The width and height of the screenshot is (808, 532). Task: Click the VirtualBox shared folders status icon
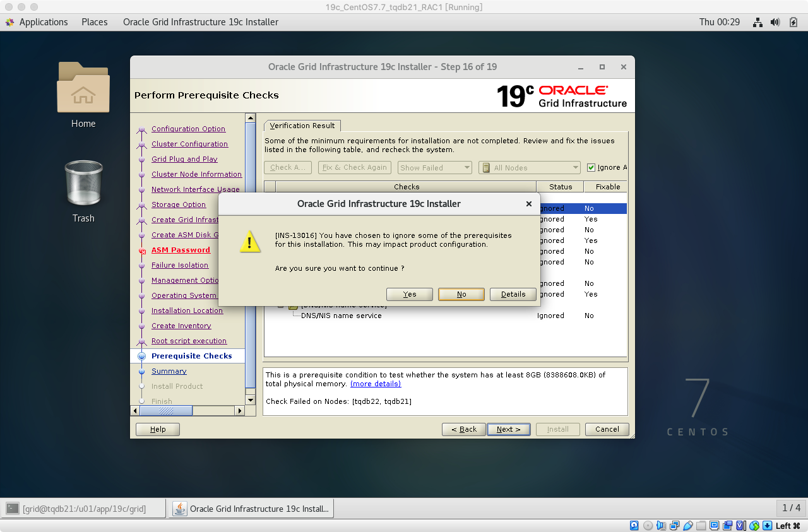tap(701, 526)
